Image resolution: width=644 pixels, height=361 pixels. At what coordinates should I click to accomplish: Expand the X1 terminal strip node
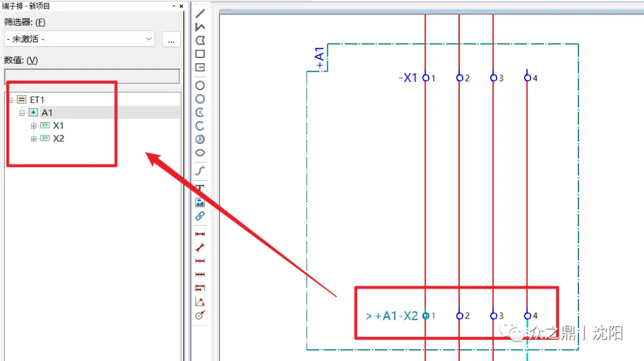click(33, 126)
